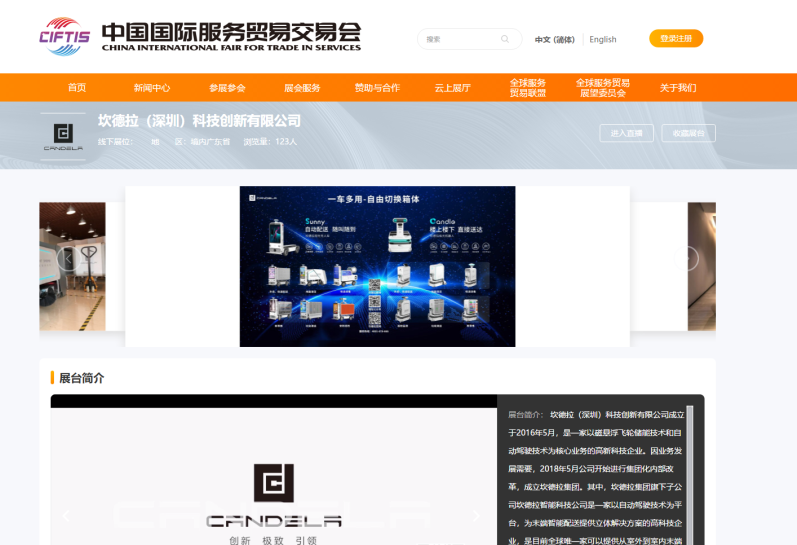The image size is (797, 545).
Task: Open the 云上展厅 menu item
Action: click(x=452, y=88)
